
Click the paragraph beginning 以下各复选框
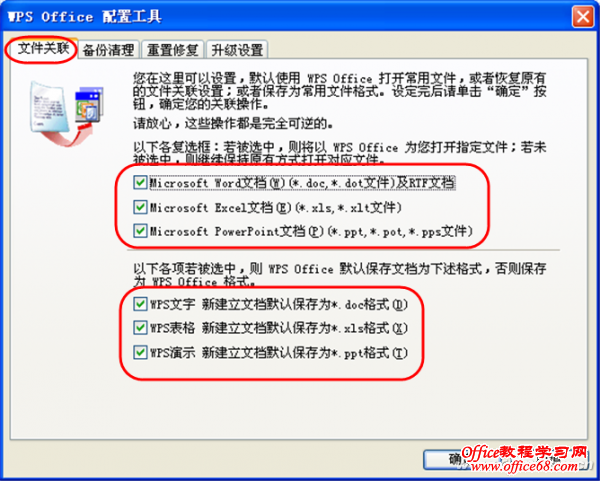point(339,153)
